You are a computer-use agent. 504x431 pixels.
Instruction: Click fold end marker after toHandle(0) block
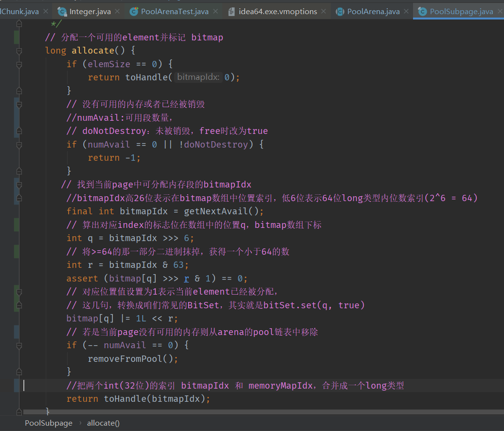pyautogui.click(x=19, y=91)
